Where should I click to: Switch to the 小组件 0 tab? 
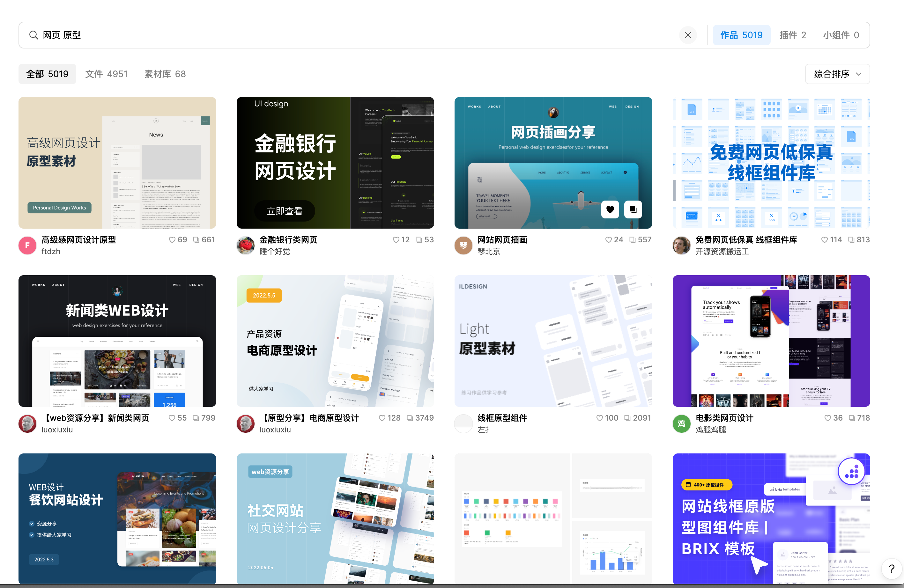(x=841, y=35)
